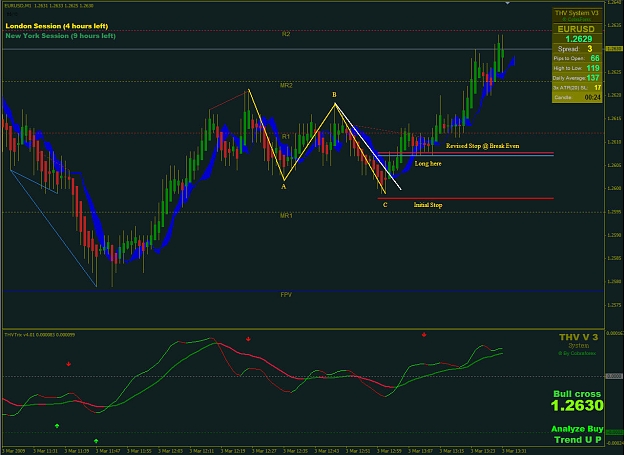625x455 pixels.
Task: Click the 'Long here' annotation
Action: [428, 164]
